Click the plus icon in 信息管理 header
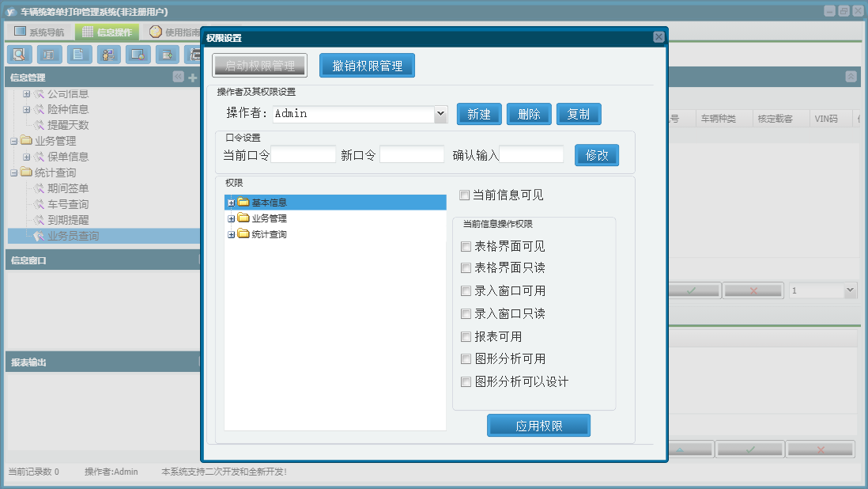Viewport: 868px width, 489px height. coord(193,78)
